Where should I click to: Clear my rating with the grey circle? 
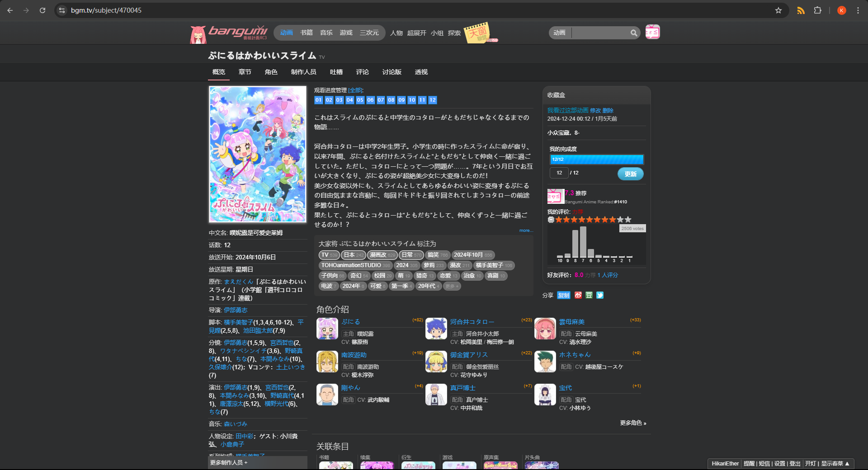point(551,220)
